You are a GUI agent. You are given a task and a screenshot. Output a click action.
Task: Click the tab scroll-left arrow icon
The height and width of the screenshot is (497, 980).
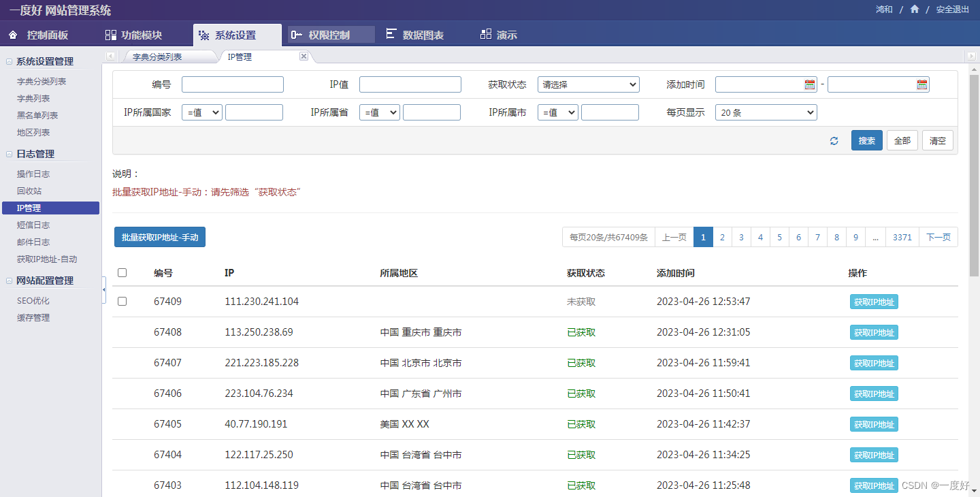pos(110,57)
